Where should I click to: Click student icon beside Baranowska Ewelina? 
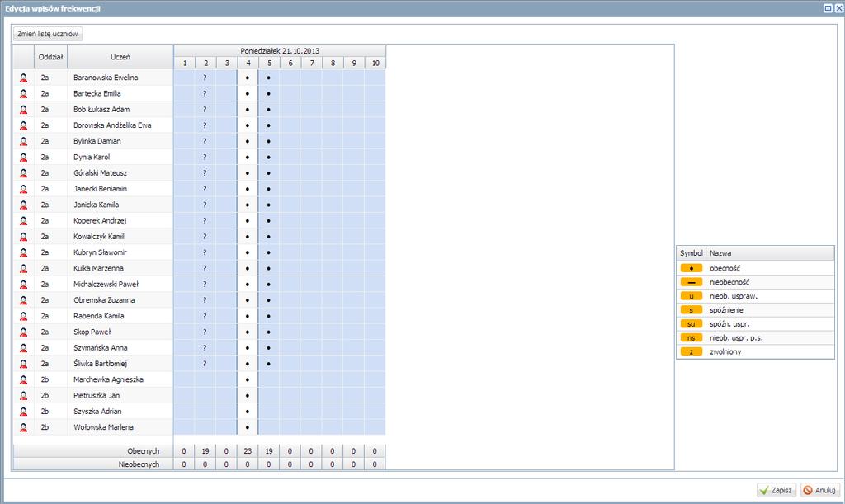pyautogui.click(x=23, y=78)
